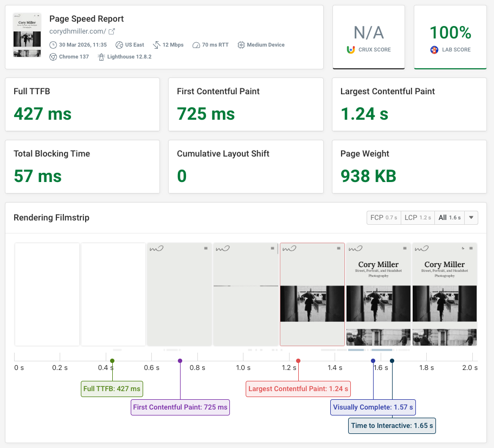Click the Lab Score browser logo icon
The width and height of the screenshot is (494, 448).
[434, 49]
